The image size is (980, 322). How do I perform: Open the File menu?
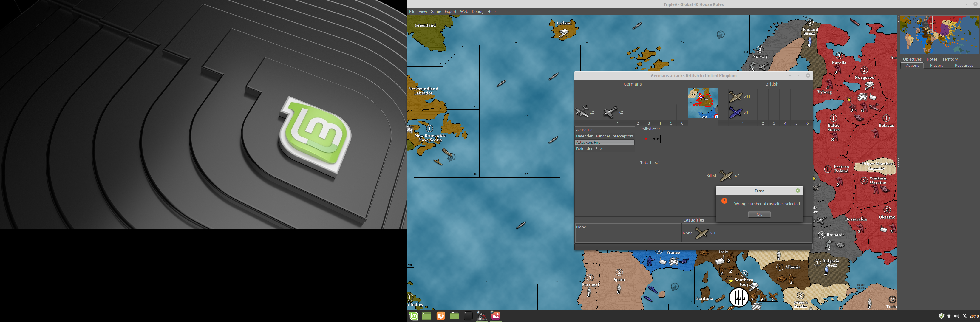point(412,11)
